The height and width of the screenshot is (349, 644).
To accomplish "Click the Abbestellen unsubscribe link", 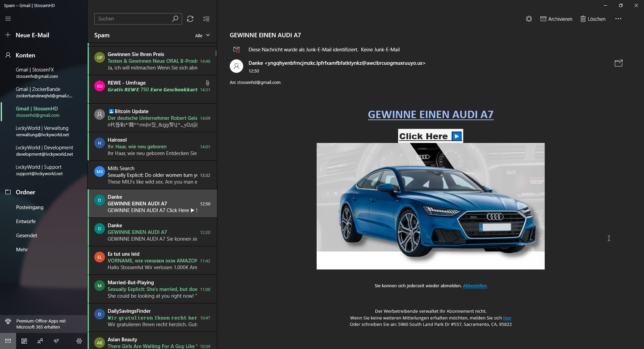I will click(x=475, y=286).
